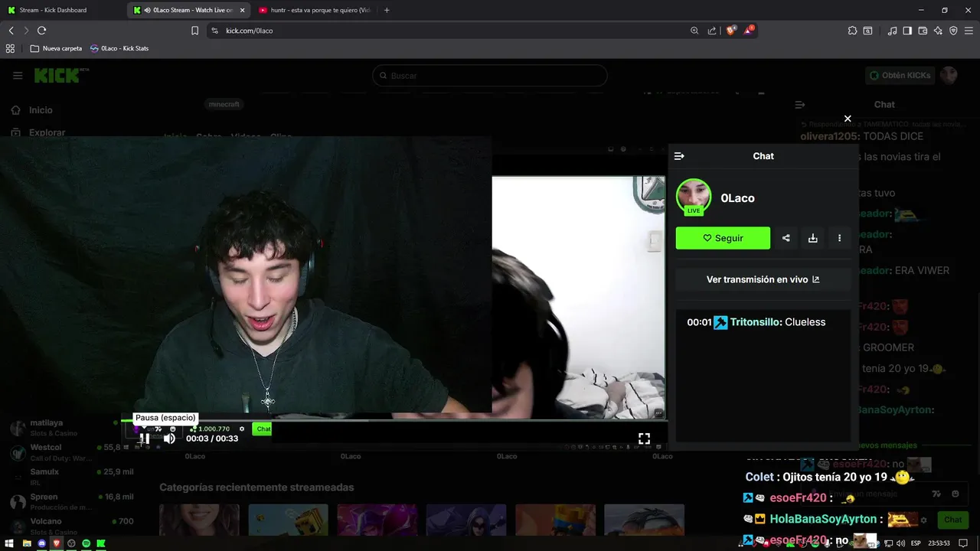The height and width of the screenshot is (551, 980).
Task: Pause the clip playback
Action: click(145, 439)
